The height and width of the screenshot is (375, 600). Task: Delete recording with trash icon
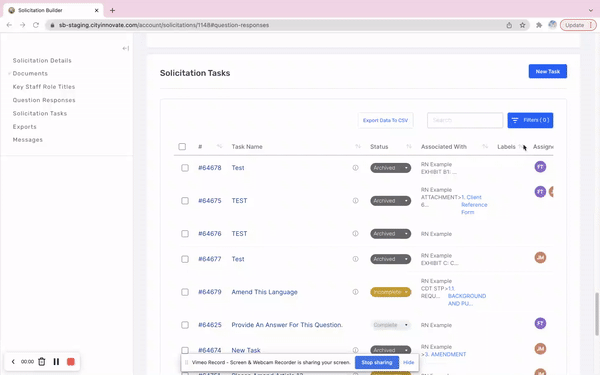click(x=42, y=362)
